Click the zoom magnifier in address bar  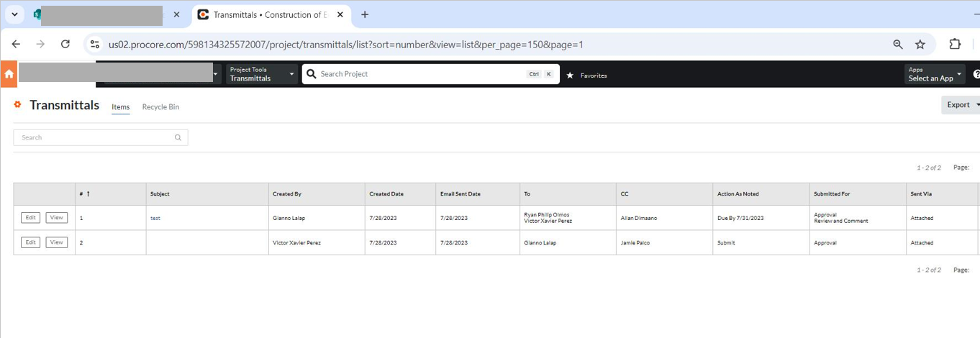(898, 45)
